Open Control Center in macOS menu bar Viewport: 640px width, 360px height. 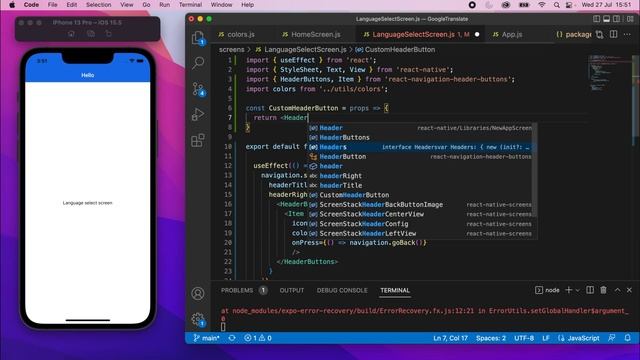[x=569, y=5]
